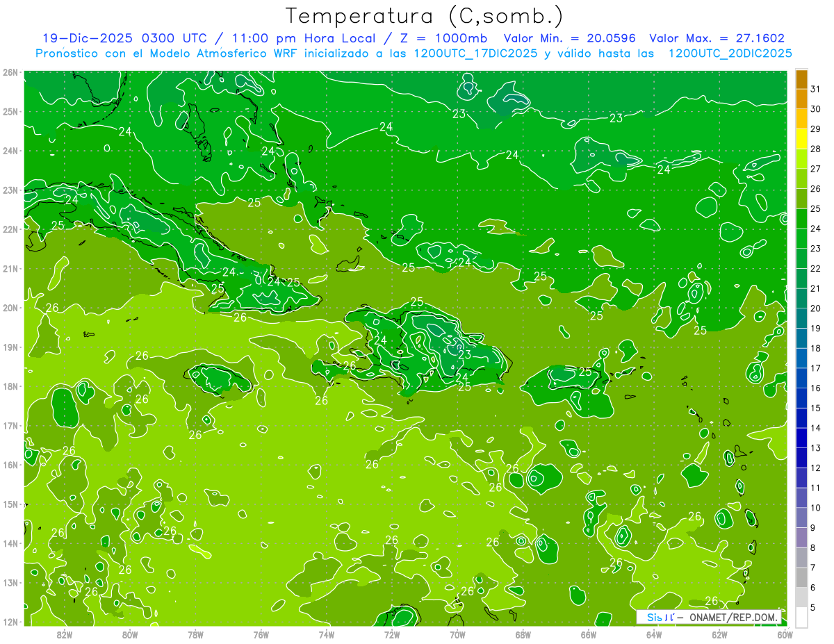Click the "22N" latitude axis label
The height and width of the screenshot is (644, 834).
coord(10,229)
